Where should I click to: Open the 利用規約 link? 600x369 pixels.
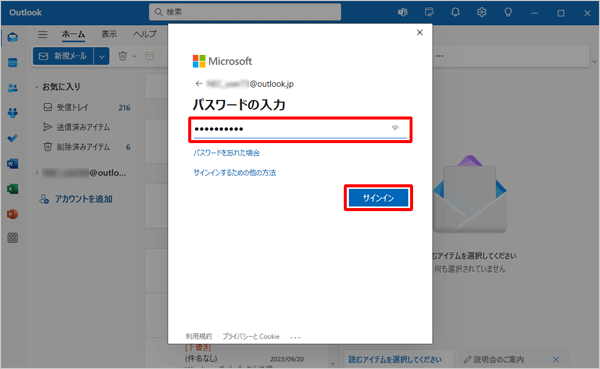point(199,336)
